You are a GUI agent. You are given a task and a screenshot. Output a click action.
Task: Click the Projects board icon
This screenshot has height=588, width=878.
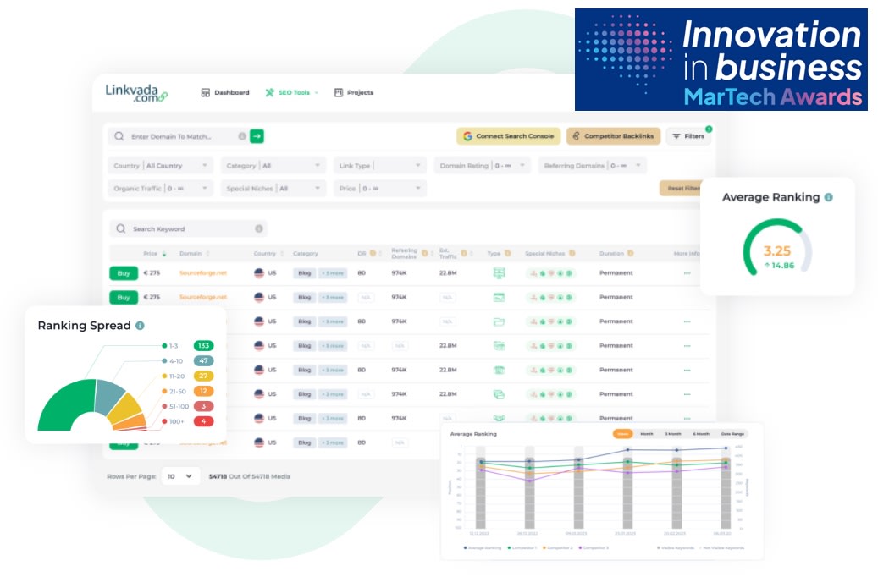[x=338, y=92]
